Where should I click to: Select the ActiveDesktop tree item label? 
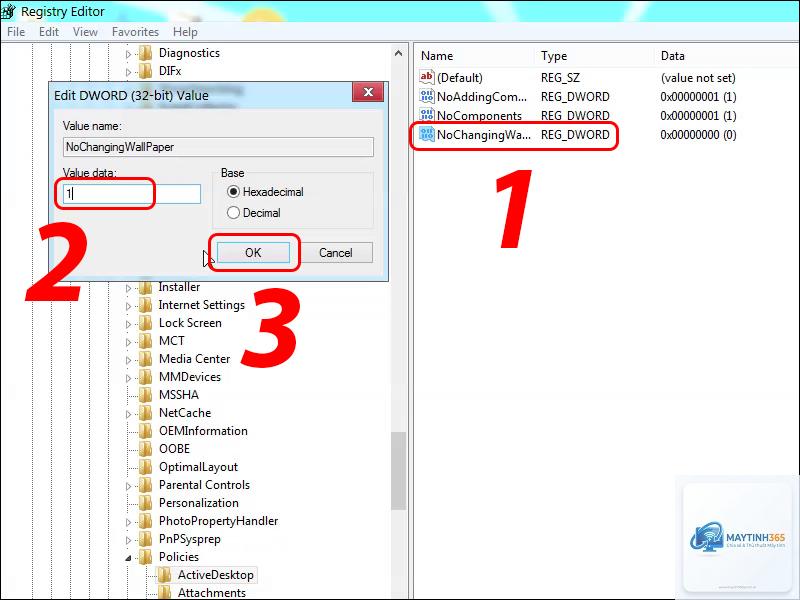(215, 575)
